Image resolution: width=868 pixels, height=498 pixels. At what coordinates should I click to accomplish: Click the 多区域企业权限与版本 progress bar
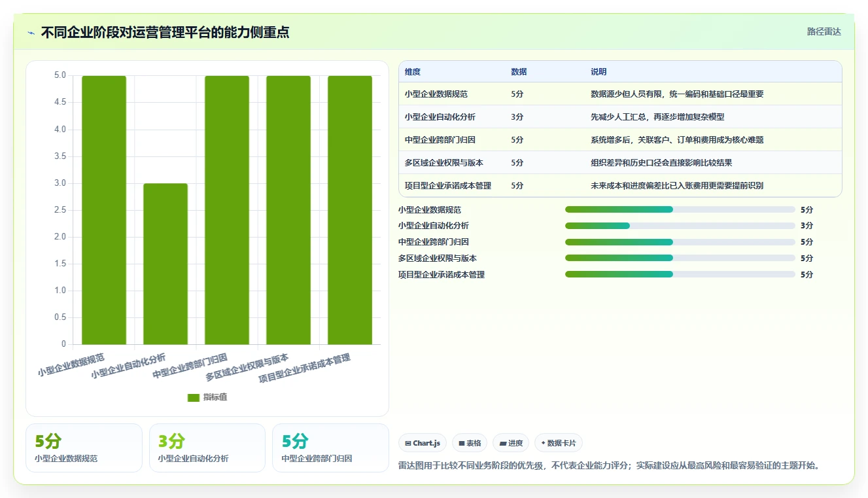pos(680,258)
